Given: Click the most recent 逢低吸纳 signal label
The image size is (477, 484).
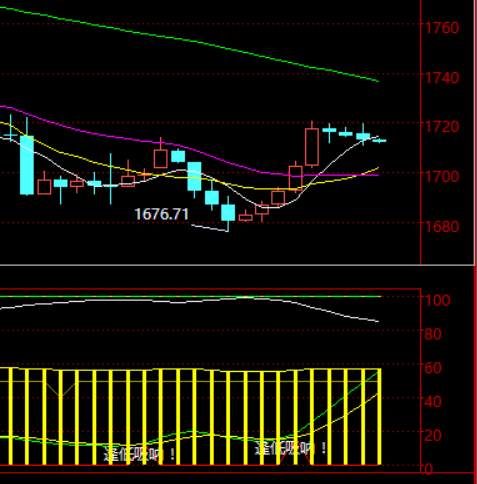Looking at the screenshot, I should pos(290,449).
